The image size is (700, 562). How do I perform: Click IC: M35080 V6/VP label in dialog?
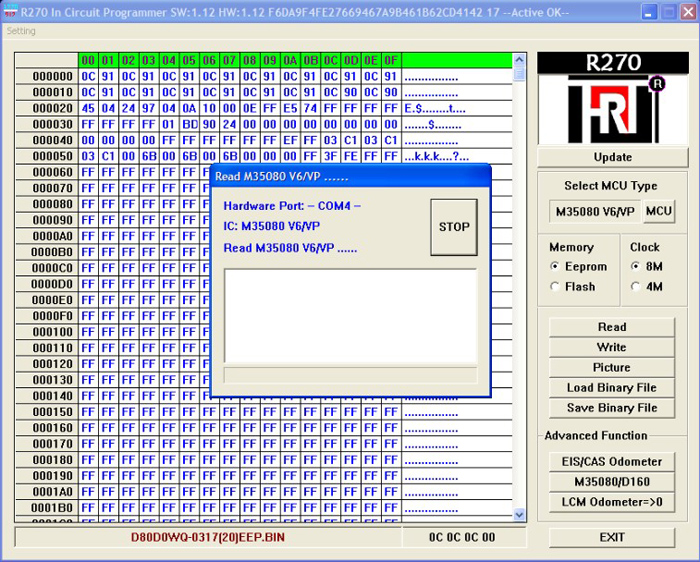271,226
